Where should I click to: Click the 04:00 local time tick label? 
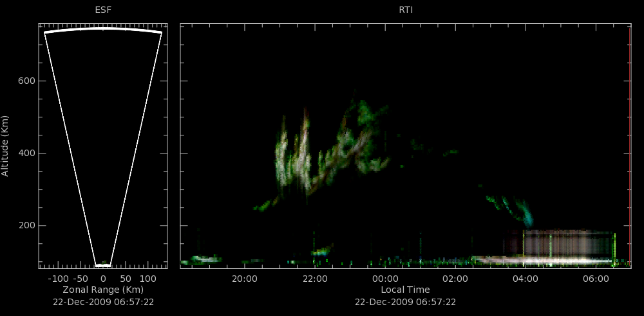(526, 279)
